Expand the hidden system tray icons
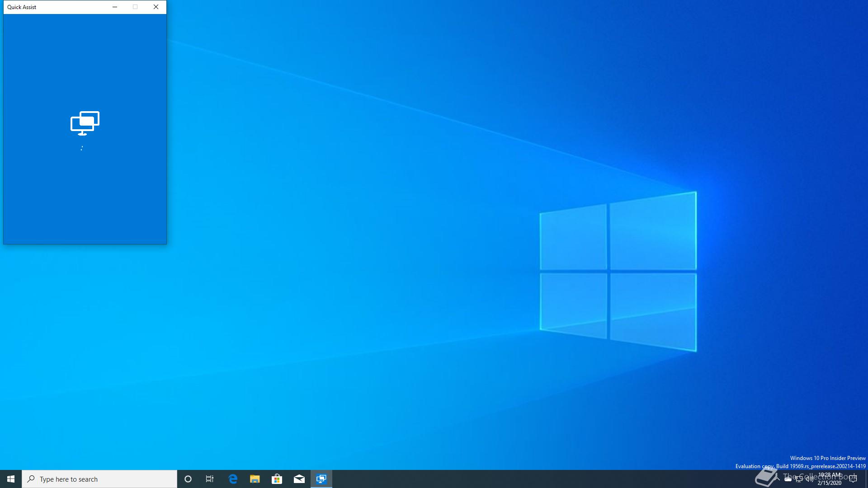Screen dimensions: 868x488 coord(777,479)
